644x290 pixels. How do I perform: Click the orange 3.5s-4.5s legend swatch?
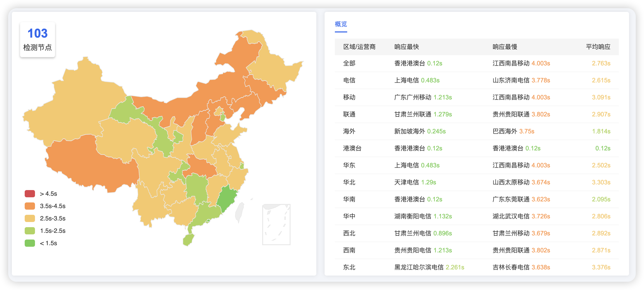pos(30,206)
